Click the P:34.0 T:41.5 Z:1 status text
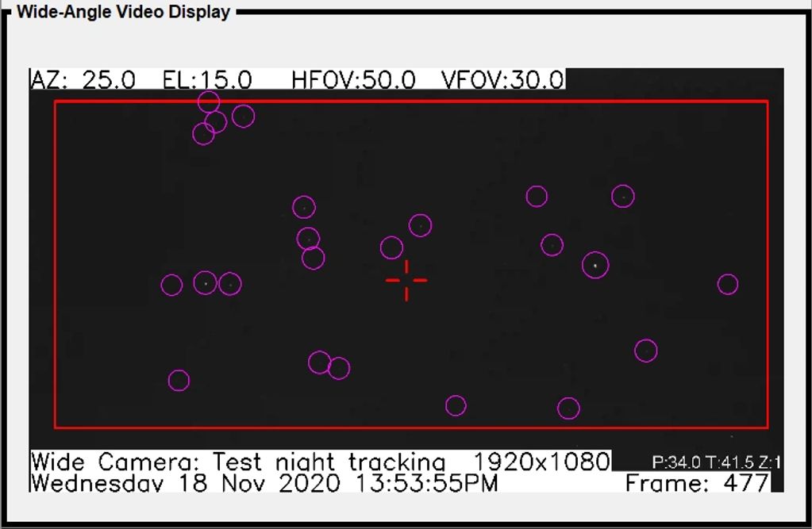812x529 pixels. (x=716, y=462)
